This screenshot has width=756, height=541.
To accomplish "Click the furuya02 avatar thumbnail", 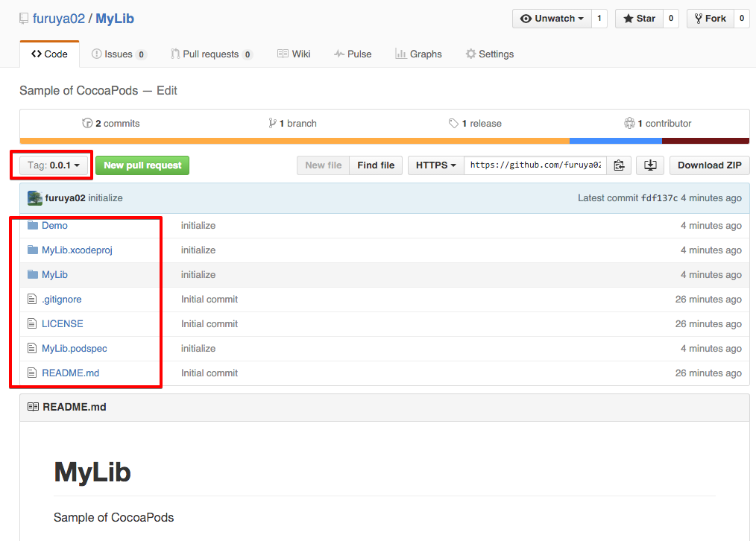I will [x=34, y=198].
